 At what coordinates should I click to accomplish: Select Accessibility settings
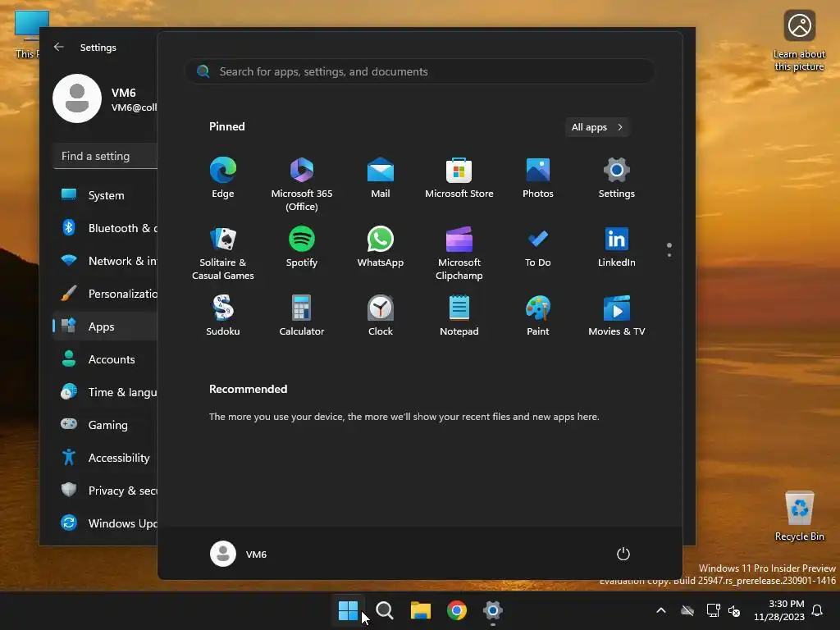(106, 457)
